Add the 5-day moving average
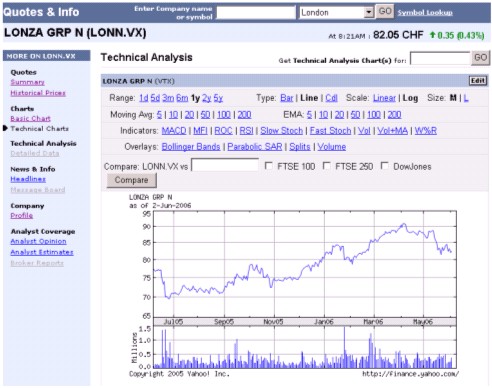The image size is (492, 388). click(x=159, y=115)
